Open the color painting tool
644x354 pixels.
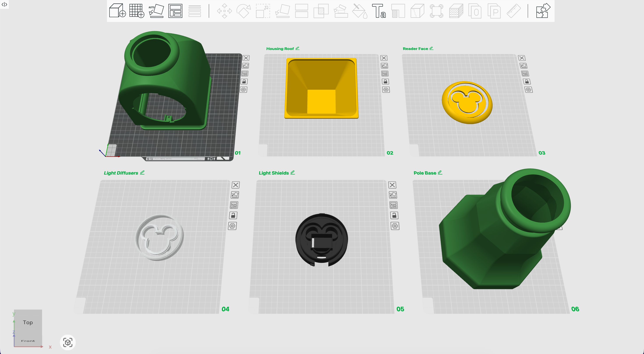pyautogui.click(x=359, y=11)
